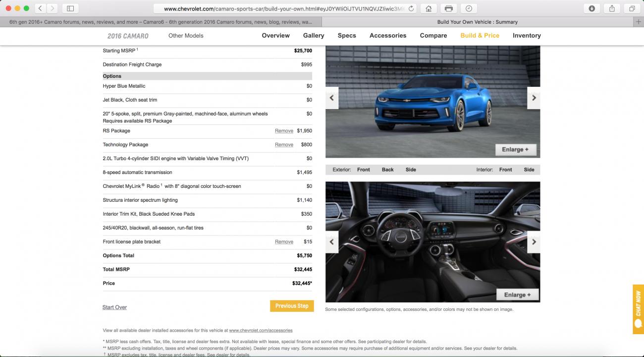The height and width of the screenshot is (357, 644).
Task: Click the Jet Black, Cloth seat trim row
Action: pyautogui.click(x=207, y=100)
